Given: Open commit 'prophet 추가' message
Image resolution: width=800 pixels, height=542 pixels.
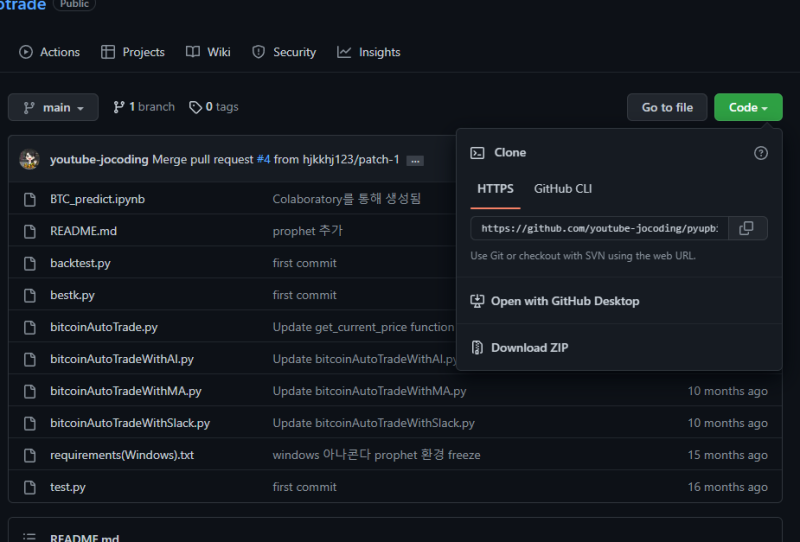Looking at the screenshot, I should click(x=308, y=231).
